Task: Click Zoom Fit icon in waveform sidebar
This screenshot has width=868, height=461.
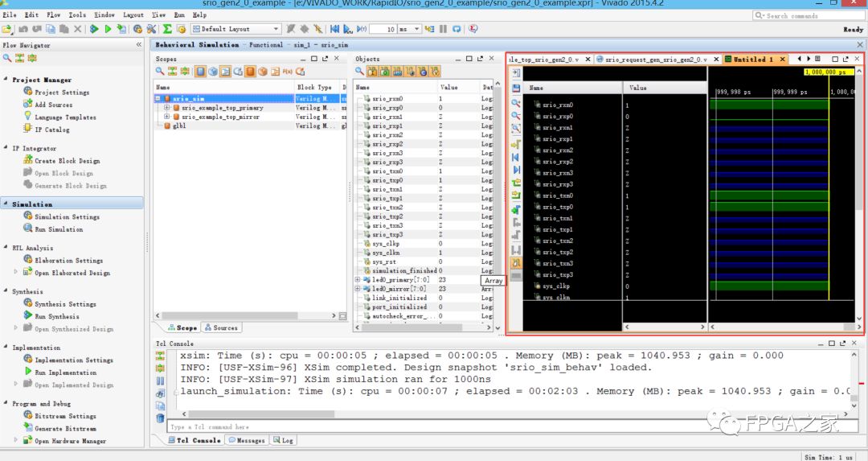Action: (516, 129)
